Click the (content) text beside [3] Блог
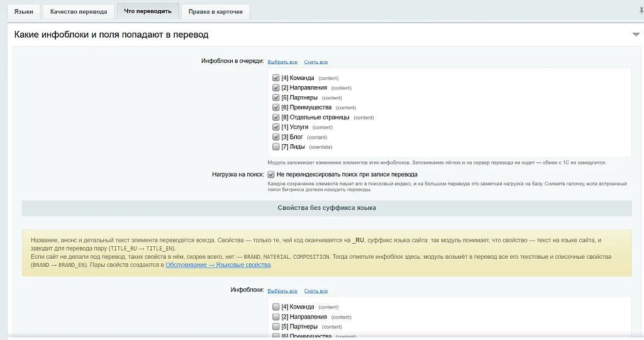644x340 pixels. coord(317,137)
